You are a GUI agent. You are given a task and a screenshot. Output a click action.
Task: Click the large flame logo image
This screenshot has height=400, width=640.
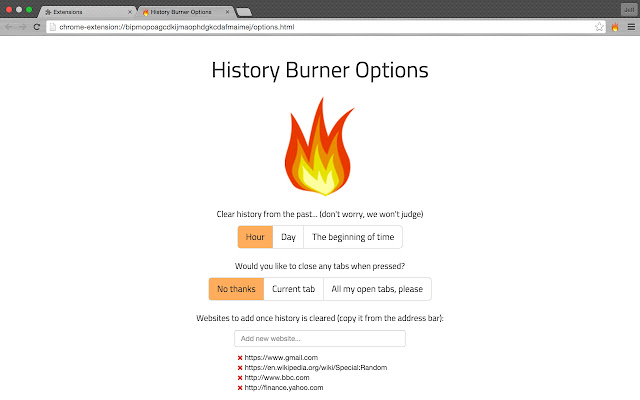tap(320, 147)
